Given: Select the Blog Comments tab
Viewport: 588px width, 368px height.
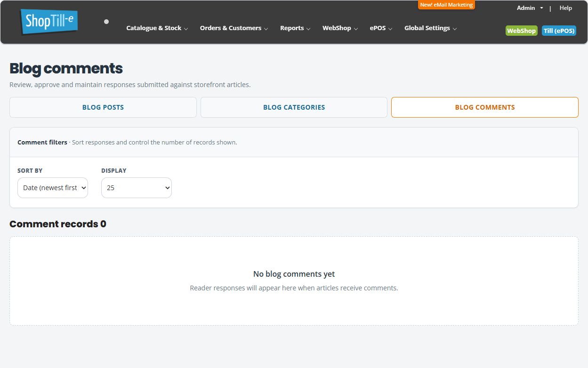Looking at the screenshot, I should (485, 107).
